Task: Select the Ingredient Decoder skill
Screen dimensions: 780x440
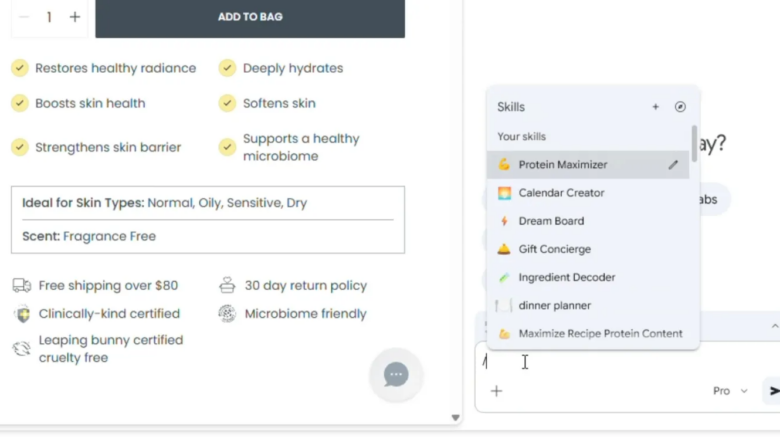Action: 587,277
